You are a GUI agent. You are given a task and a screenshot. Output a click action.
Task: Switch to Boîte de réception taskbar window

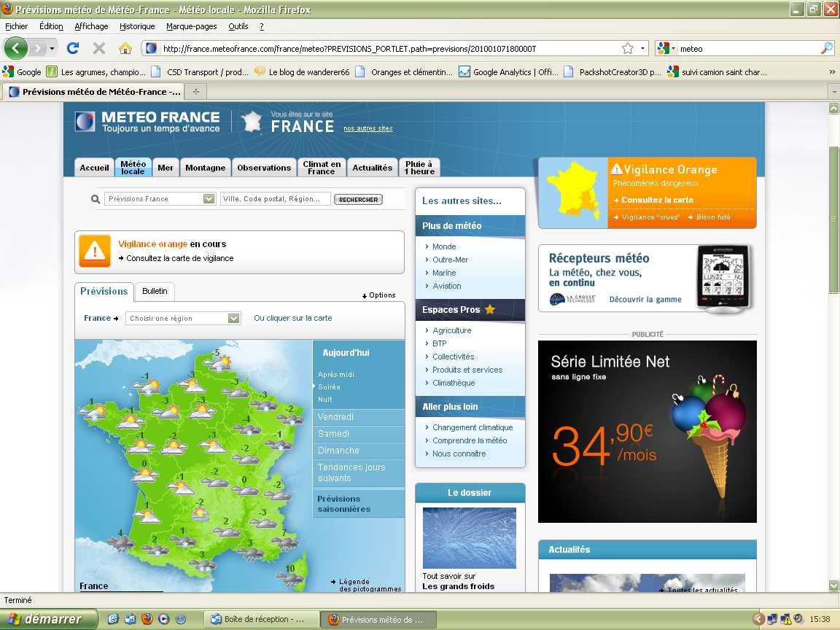point(260,619)
